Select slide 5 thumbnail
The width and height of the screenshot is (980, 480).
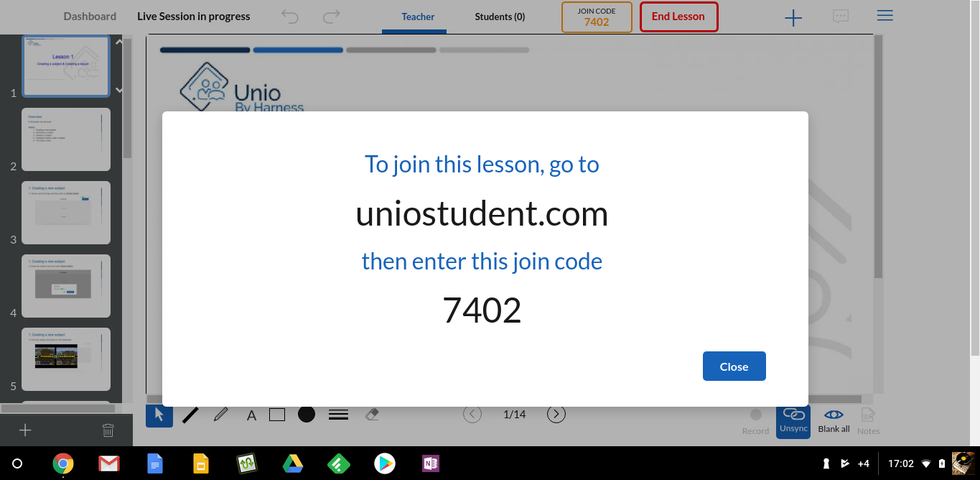click(66, 359)
